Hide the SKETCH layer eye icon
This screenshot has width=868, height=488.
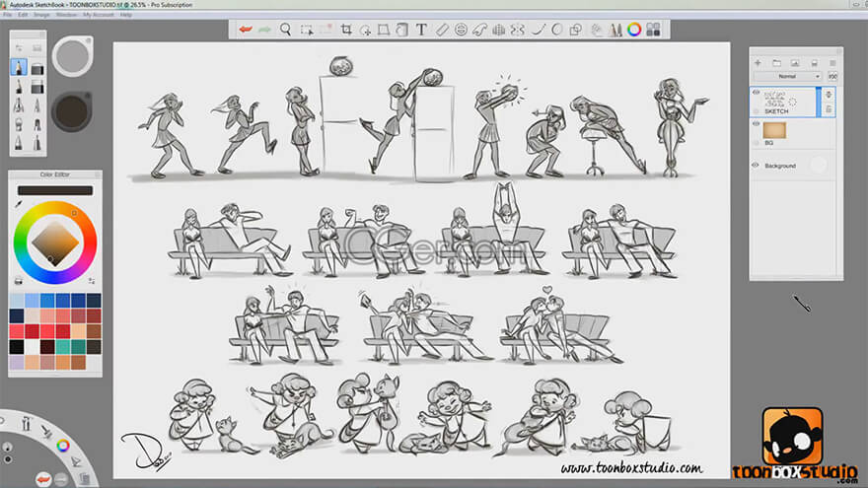(x=757, y=93)
